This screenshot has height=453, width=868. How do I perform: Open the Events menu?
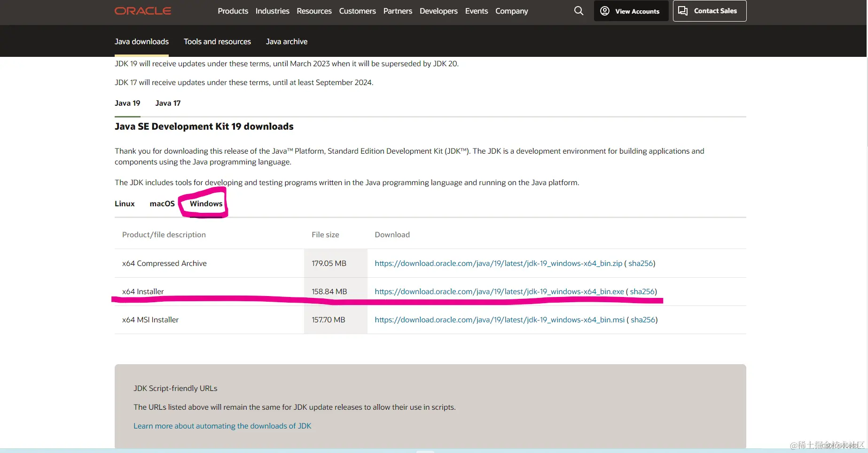click(x=477, y=11)
